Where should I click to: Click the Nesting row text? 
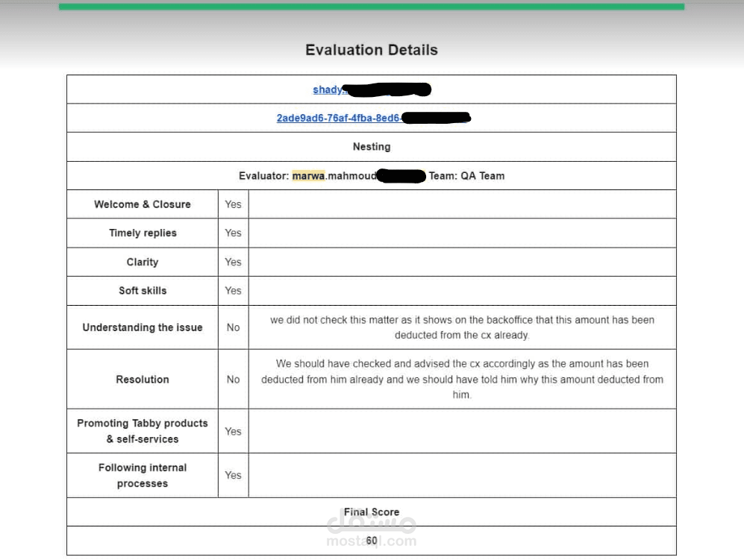click(372, 147)
